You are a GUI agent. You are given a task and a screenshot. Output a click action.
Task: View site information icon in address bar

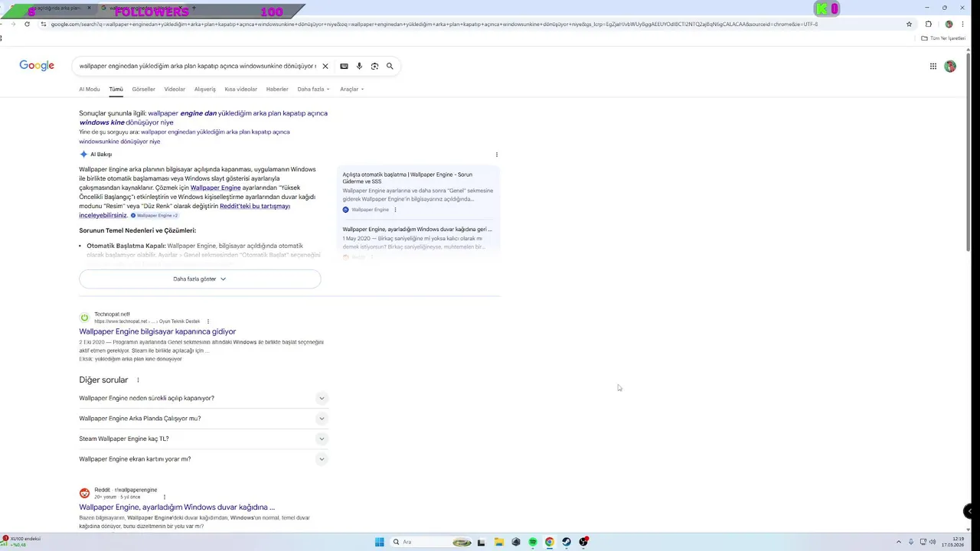tap(44, 24)
